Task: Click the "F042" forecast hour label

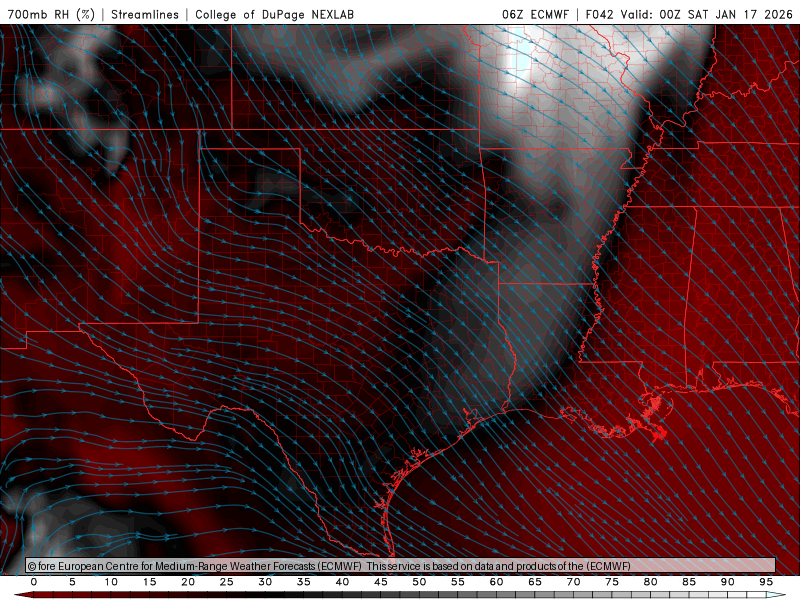Action: pos(599,14)
